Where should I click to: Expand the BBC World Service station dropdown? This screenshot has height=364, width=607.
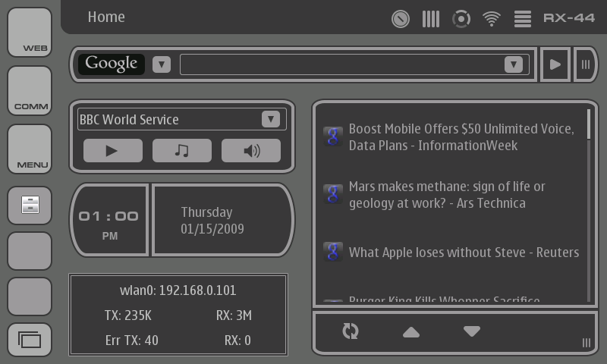coord(271,119)
